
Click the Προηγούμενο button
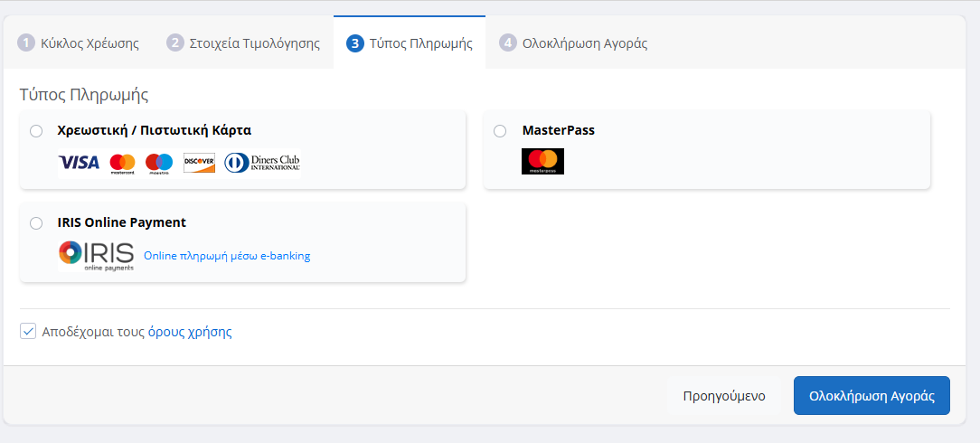[x=723, y=396]
